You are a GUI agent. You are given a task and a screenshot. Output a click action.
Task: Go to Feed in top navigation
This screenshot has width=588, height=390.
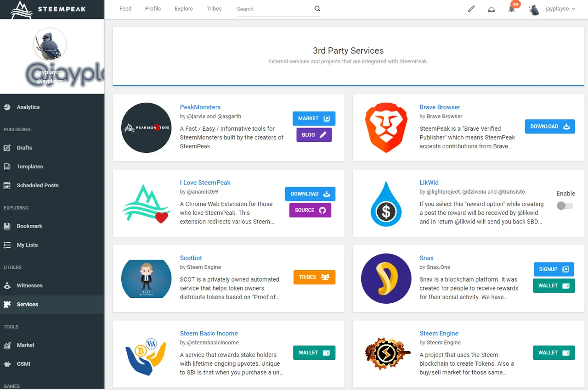[x=125, y=9]
